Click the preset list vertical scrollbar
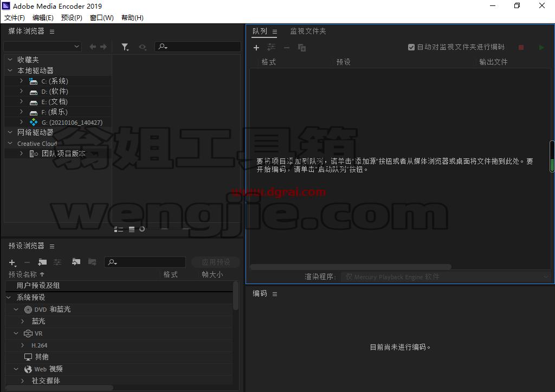 click(236, 296)
